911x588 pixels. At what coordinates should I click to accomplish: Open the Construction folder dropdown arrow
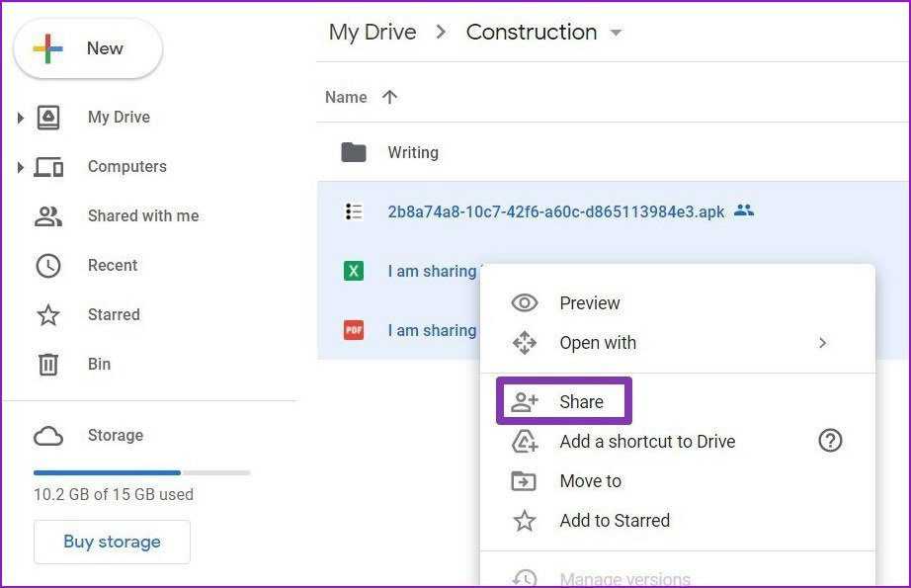click(x=617, y=33)
